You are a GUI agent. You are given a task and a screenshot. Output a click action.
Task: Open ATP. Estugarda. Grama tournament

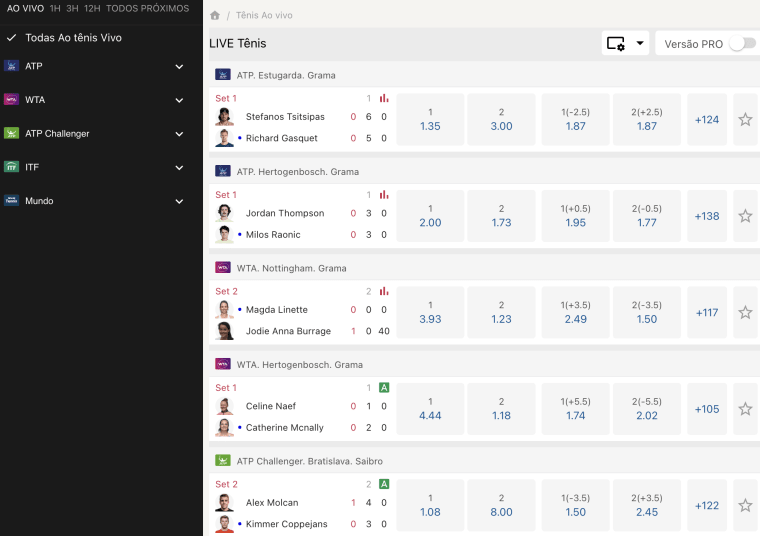tap(286, 75)
